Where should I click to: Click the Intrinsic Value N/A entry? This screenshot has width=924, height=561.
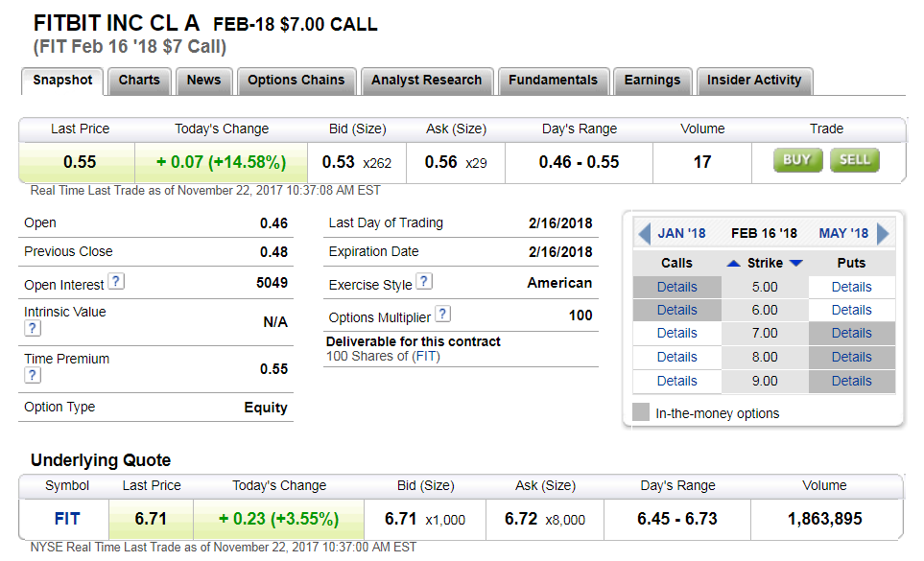point(274,322)
